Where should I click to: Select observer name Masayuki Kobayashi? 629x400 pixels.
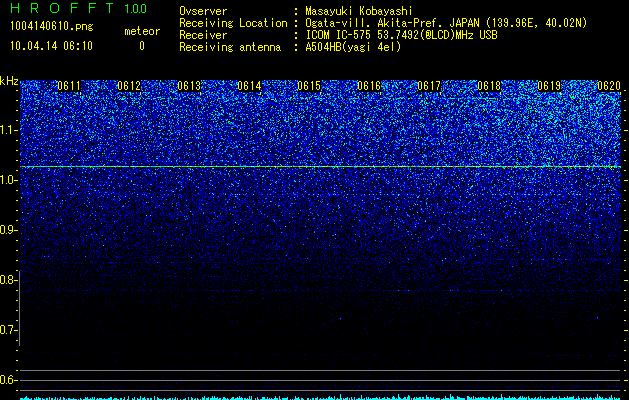click(x=359, y=11)
